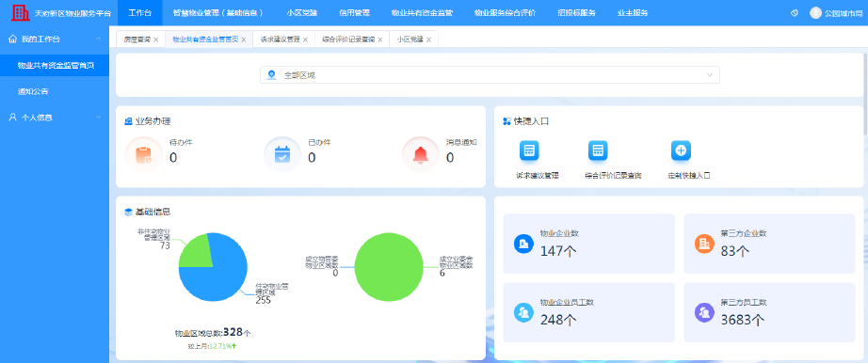Switch to the 物业共有资金监管首页 tab

[x=205, y=39]
